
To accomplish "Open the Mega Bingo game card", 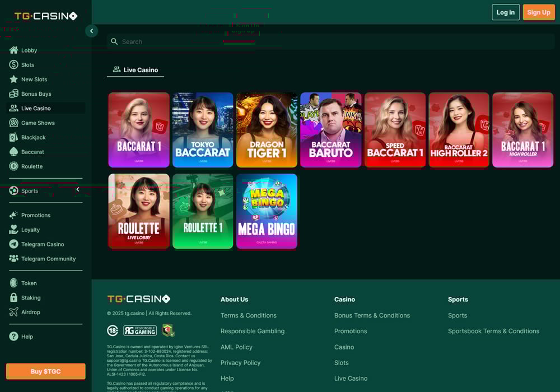I will click(267, 211).
